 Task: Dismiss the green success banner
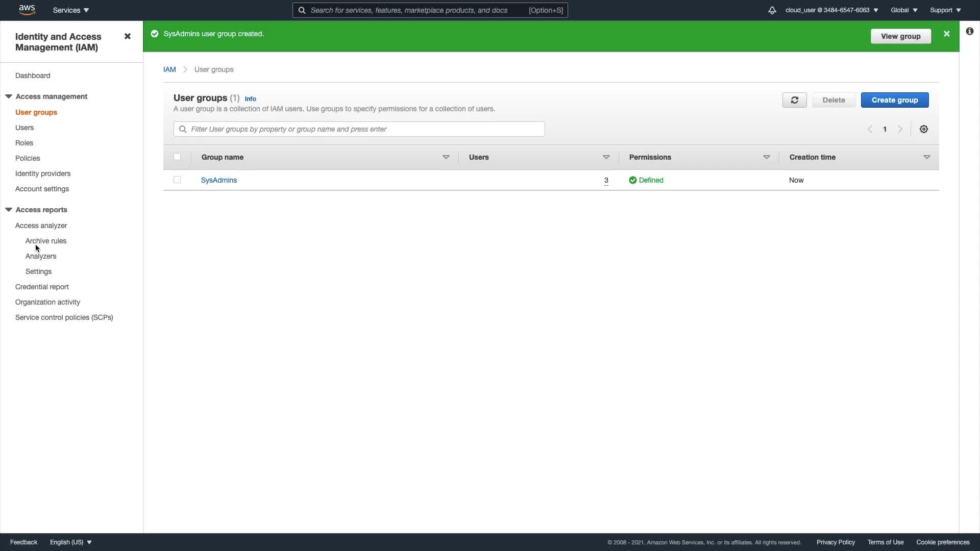point(946,34)
